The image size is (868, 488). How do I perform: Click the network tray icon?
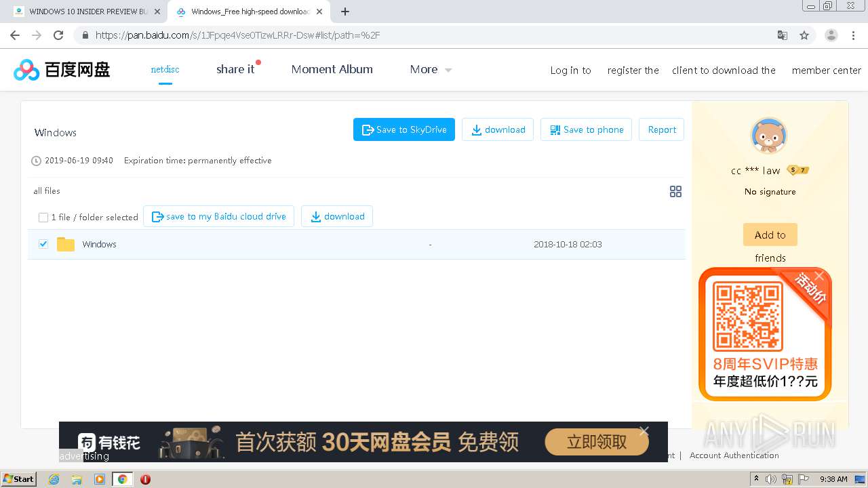(787, 479)
